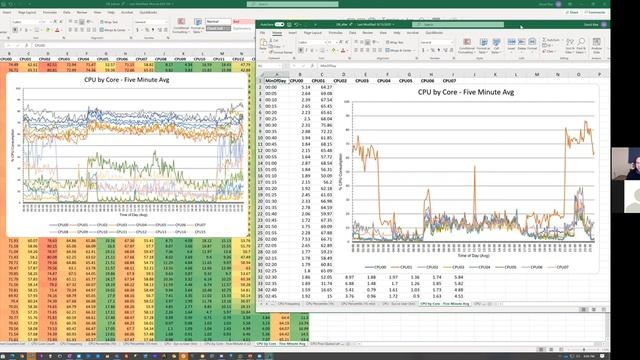Open File tab in front Excel window
The image size is (640, 360).
[262, 33]
